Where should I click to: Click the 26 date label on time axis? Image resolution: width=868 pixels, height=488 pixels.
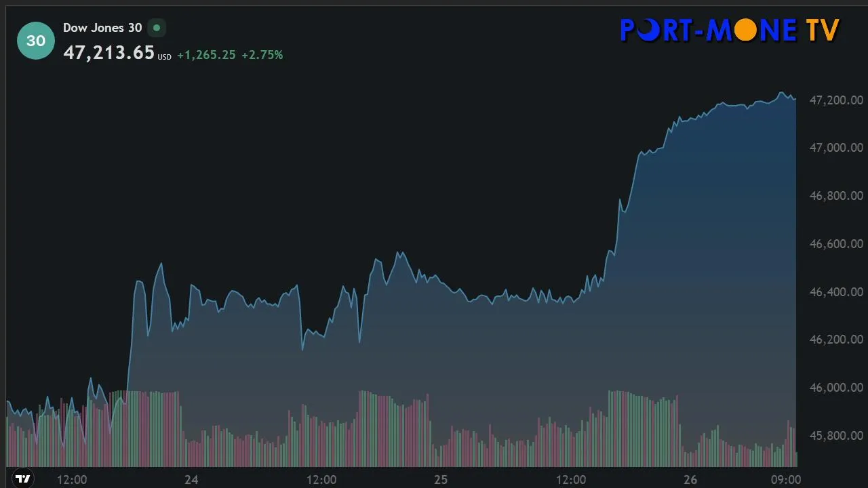tap(690, 480)
